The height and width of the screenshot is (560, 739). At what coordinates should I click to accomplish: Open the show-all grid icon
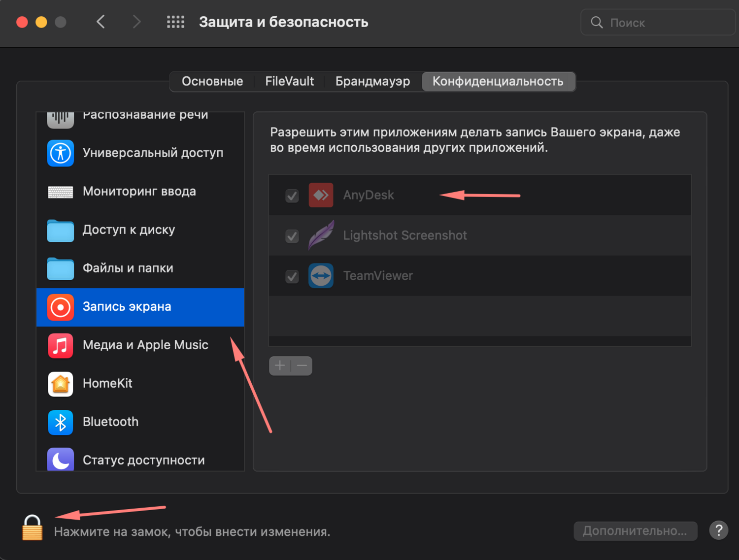[x=175, y=22]
